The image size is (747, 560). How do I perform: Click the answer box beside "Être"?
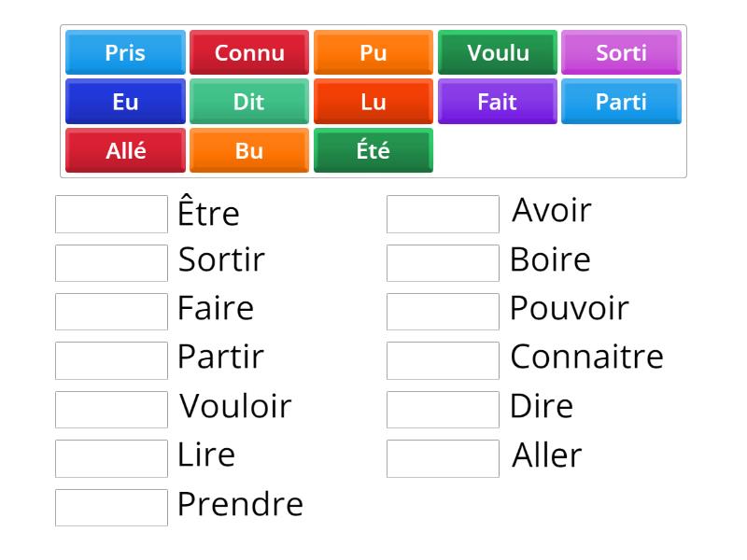pos(110,214)
